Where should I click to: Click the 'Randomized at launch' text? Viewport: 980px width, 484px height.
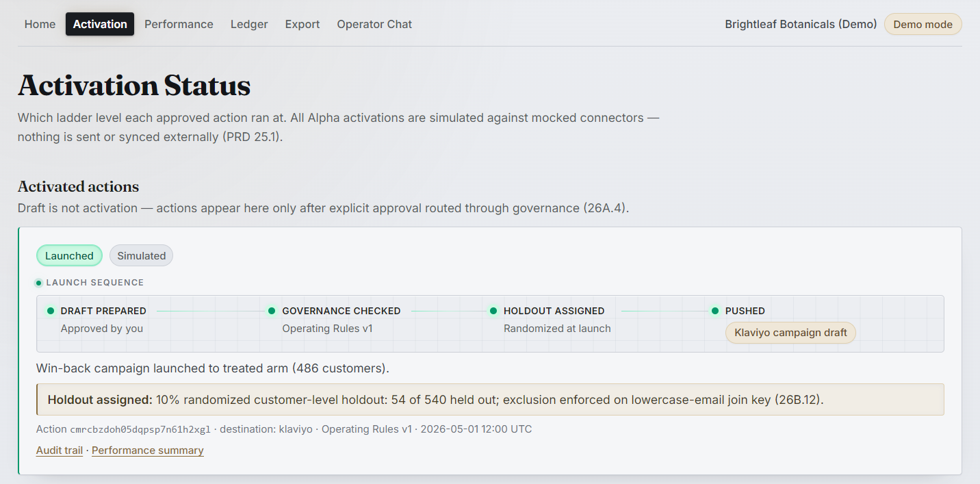coord(557,329)
